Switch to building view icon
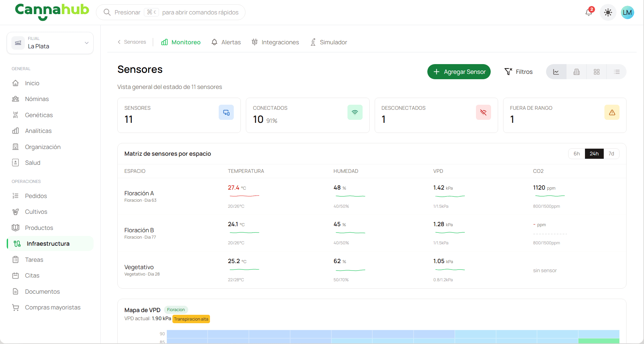 click(x=576, y=72)
